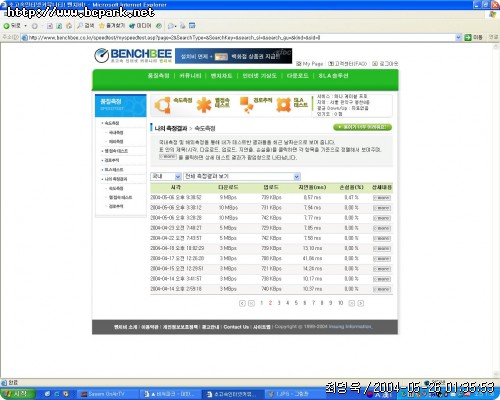This screenshot has width=500, height=400.
Task: Click the Mail toolbar icon
Action: tap(172, 26)
